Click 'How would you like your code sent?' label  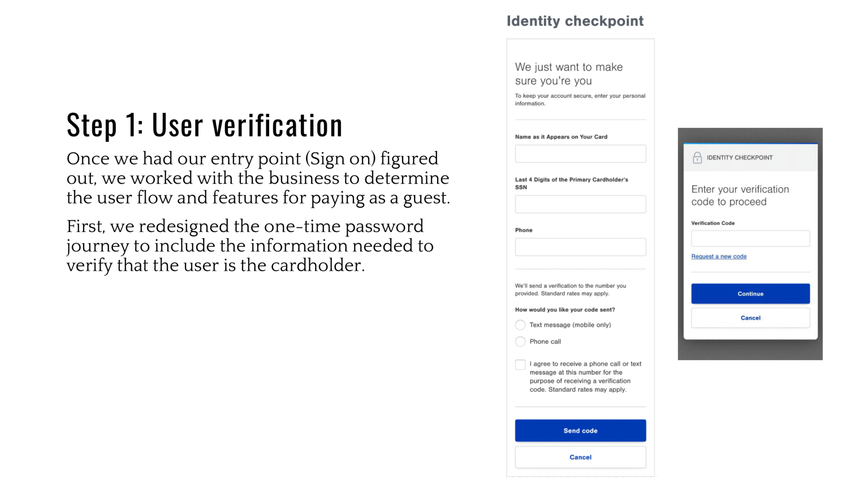point(565,310)
